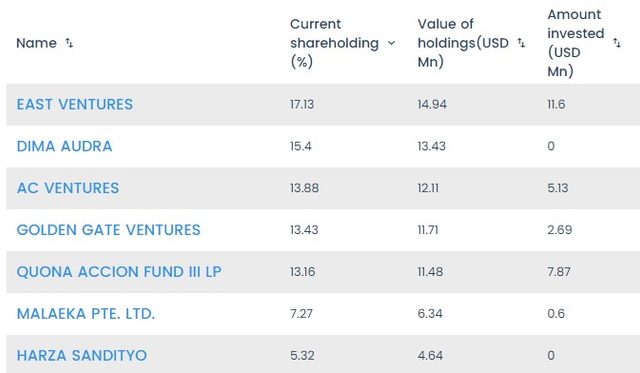This screenshot has height=373, width=640.
Task: Click Amount invested (USD Mn) header
Action: 576,43
